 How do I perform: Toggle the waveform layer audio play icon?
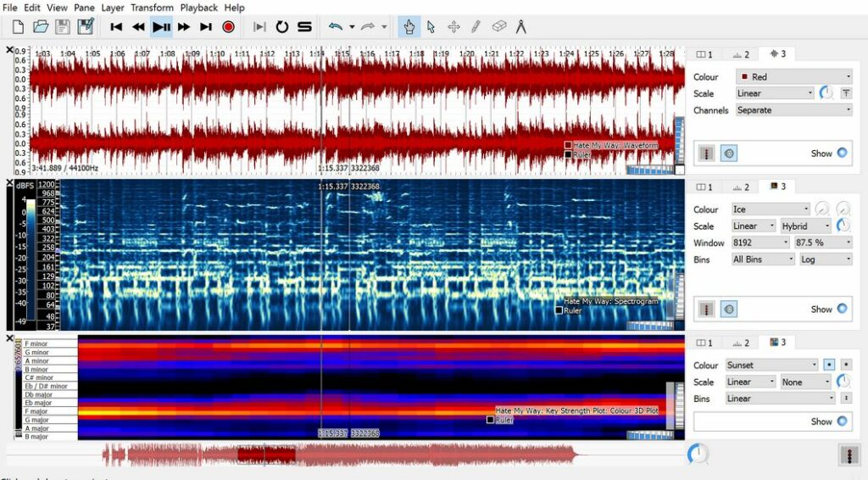tap(728, 153)
